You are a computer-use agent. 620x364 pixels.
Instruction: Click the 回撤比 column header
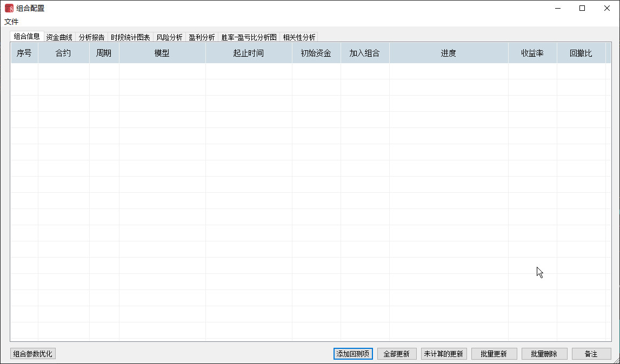[x=581, y=53]
